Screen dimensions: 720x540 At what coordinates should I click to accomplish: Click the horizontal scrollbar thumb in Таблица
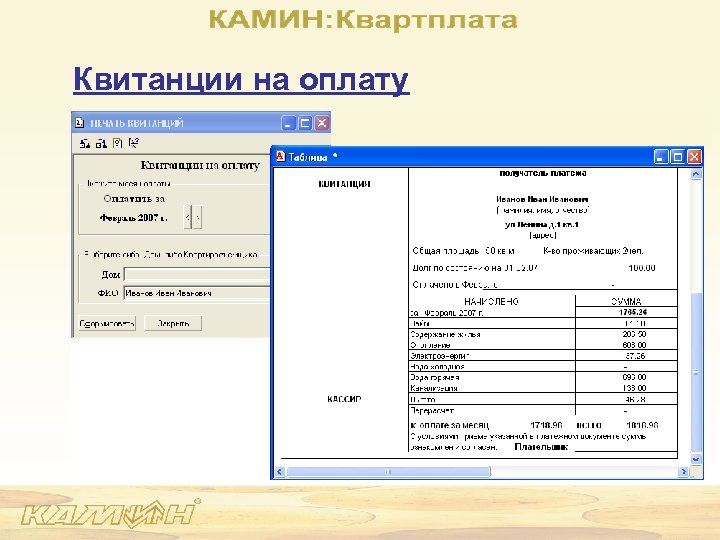tap(388, 472)
